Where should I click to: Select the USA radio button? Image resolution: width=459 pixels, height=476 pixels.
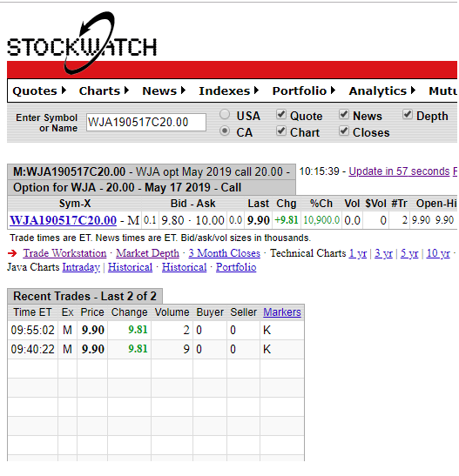click(x=225, y=115)
